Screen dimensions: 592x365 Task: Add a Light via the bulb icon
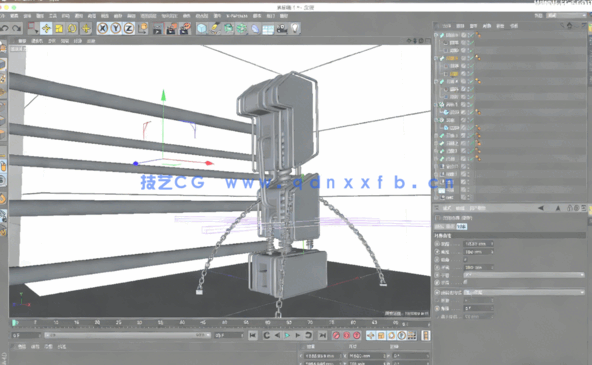[x=295, y=28]
